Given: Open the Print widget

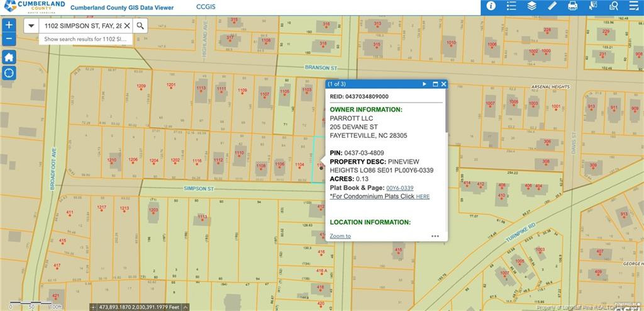Looking at the screenshot, I should 572,6.
